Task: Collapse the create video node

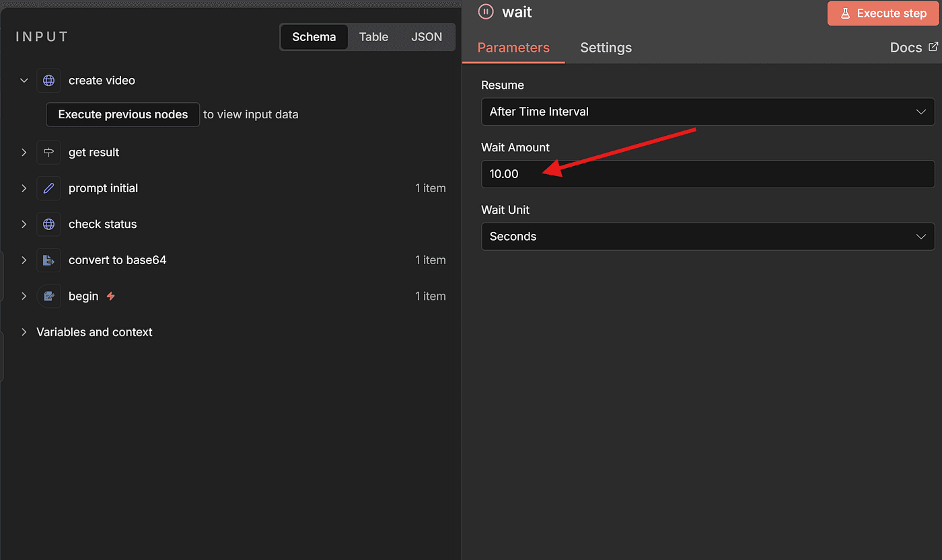Action: pos(24,81)
